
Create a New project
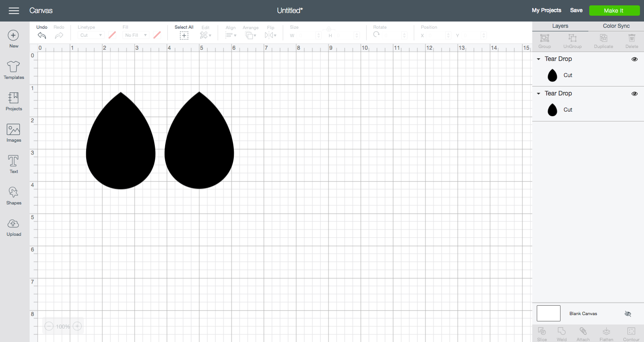pos(13,39)
